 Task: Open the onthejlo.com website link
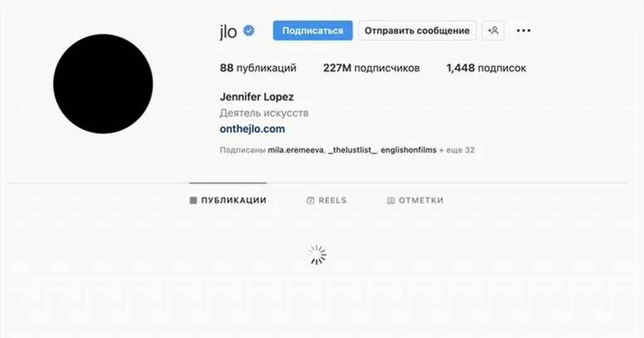pyautogui.click(x=252, y=128)
